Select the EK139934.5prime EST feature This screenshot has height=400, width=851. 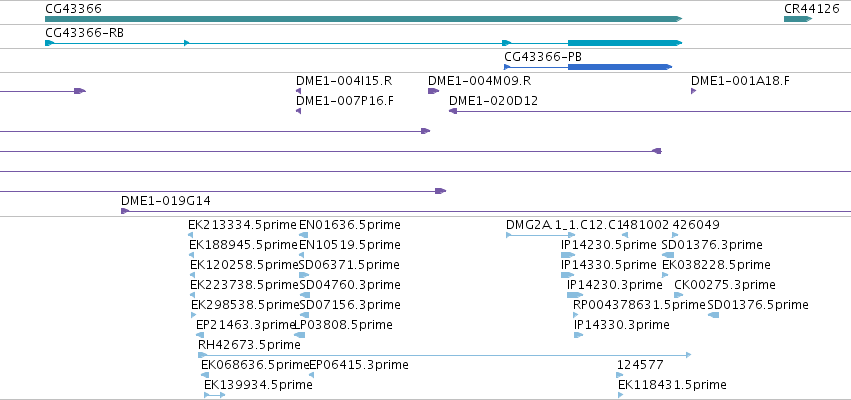click(214, 395)
